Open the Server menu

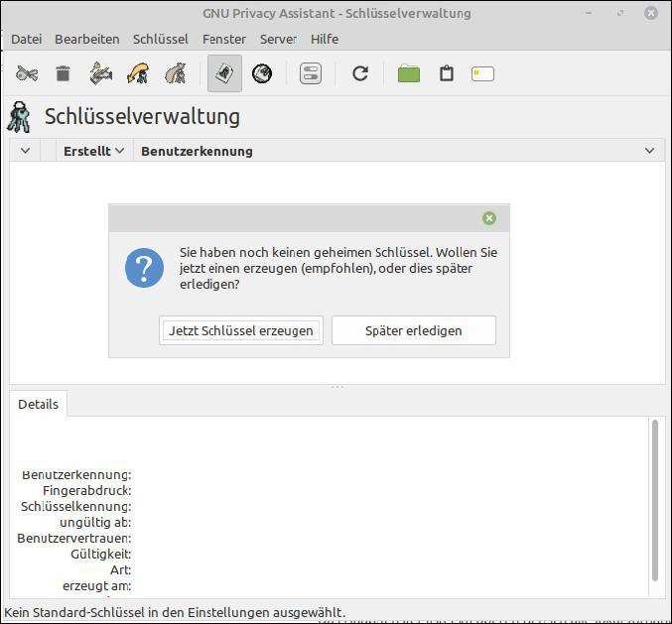tap(278, 39)
